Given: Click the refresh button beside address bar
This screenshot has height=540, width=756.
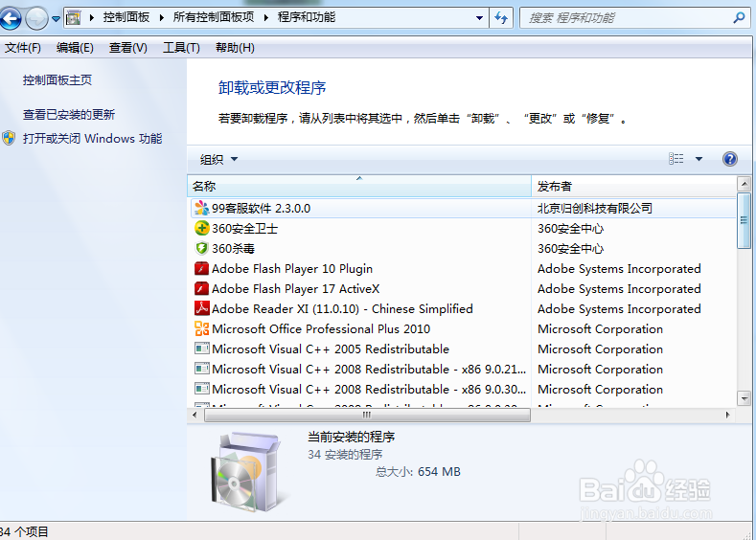Looking at the screenshot, I should (501, 18).
